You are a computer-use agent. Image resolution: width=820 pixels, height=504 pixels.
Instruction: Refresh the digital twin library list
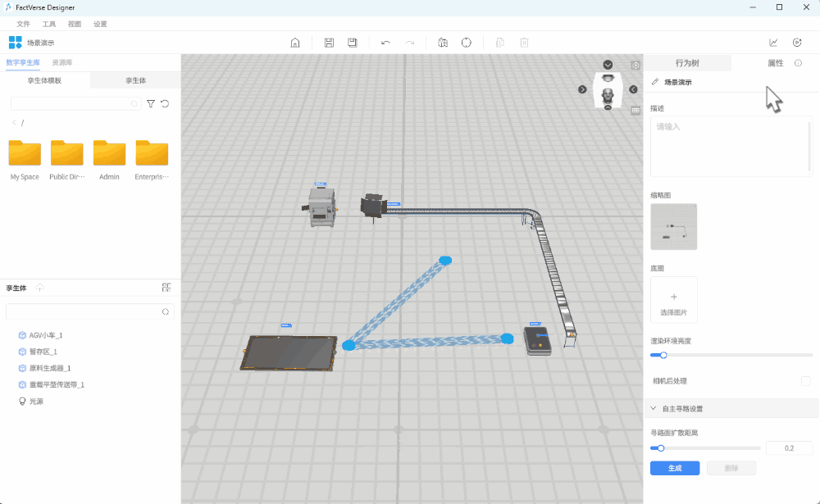coord(165,104)
